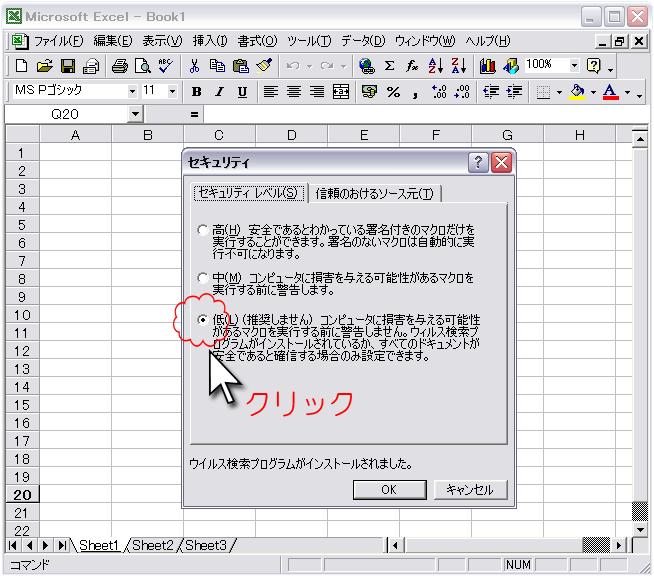Open the Borders dropdown arrow
Screen dimensions: 654x577
pos(559,92)
